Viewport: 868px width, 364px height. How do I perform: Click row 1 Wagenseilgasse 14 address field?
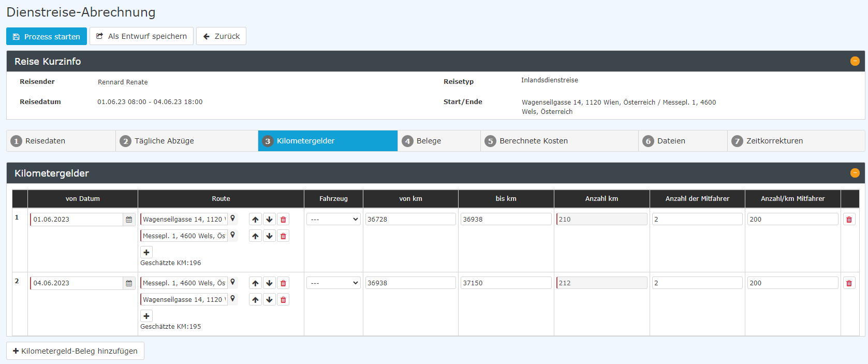pos(184,220)
